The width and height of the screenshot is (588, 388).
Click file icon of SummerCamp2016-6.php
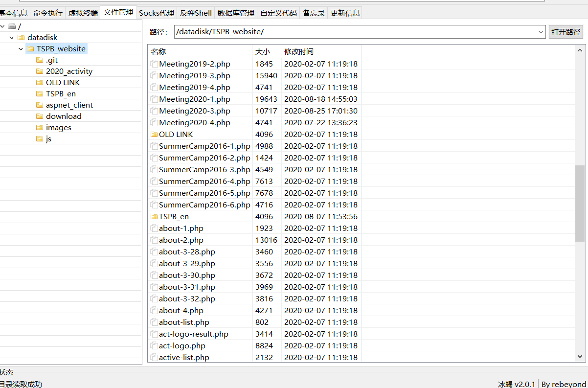(154, 205)
